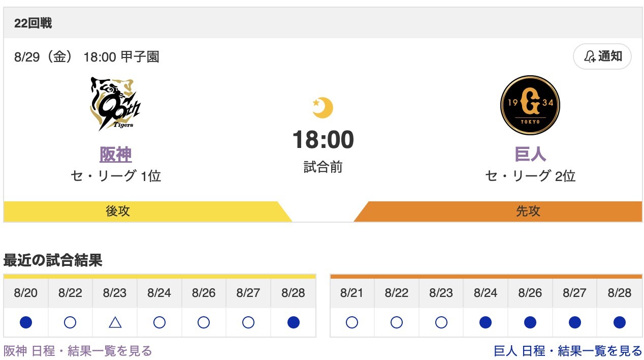
Task: Open 巨人 日程・結果一覧を見る link
Action: coord(568,351)
